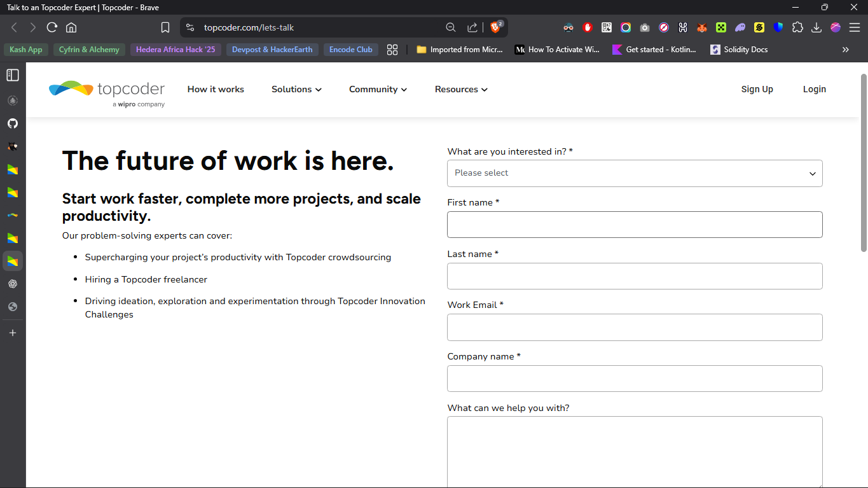Click the Sign Up link
This screenshot has height=488, width=868.
click(x=757, y=90)
